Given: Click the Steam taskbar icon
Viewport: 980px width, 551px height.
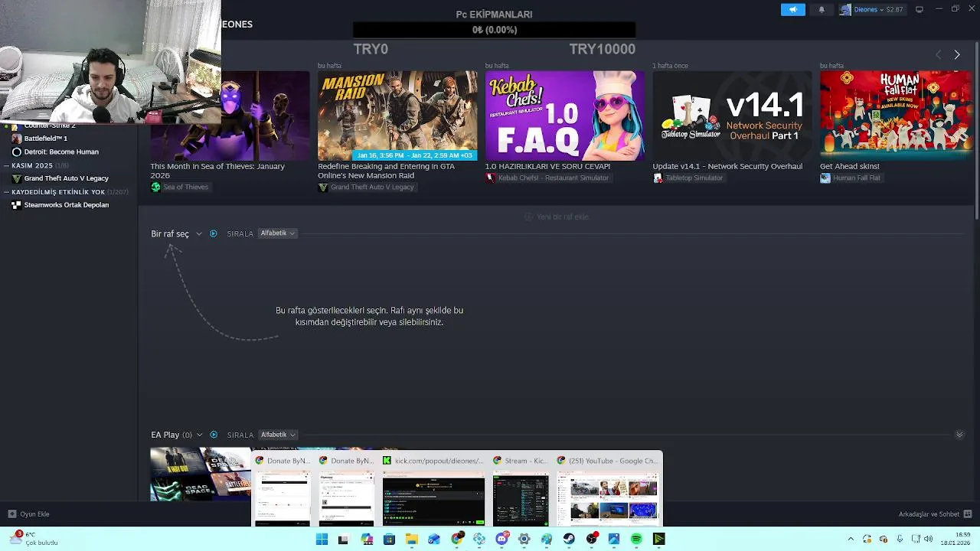Looking at the screenshot, I should 569,540.
